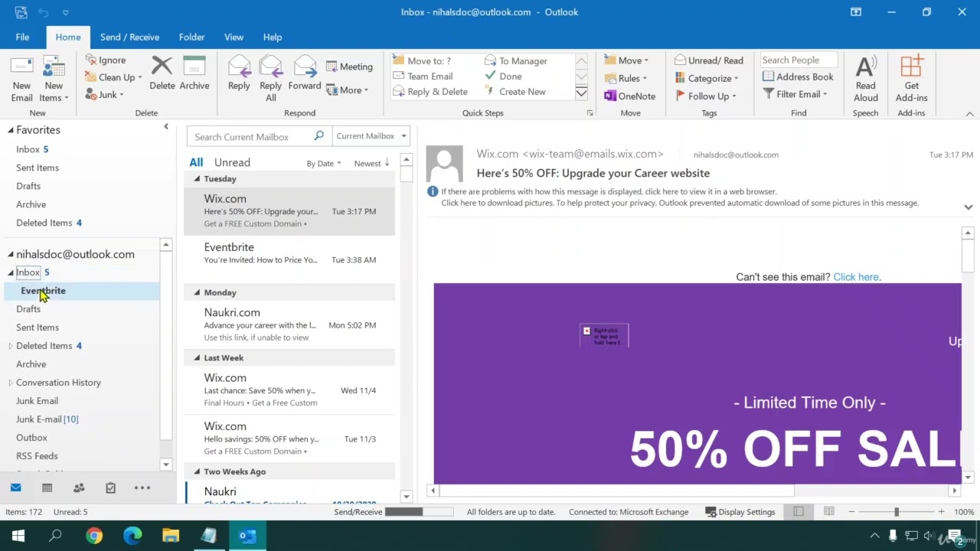
Task: Open Display Settings in status bar
Action: [740, 512]
